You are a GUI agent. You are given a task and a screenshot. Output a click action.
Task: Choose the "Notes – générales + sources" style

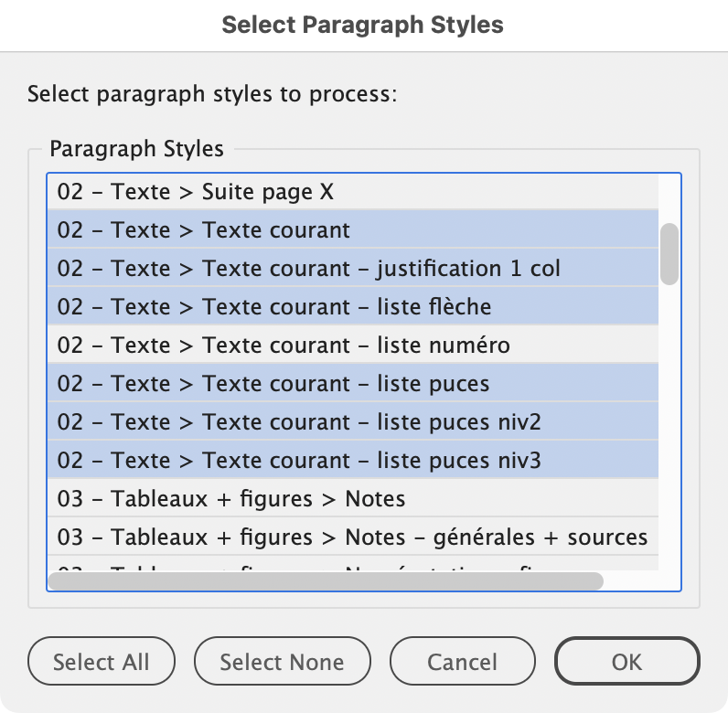tap(351, 537)
